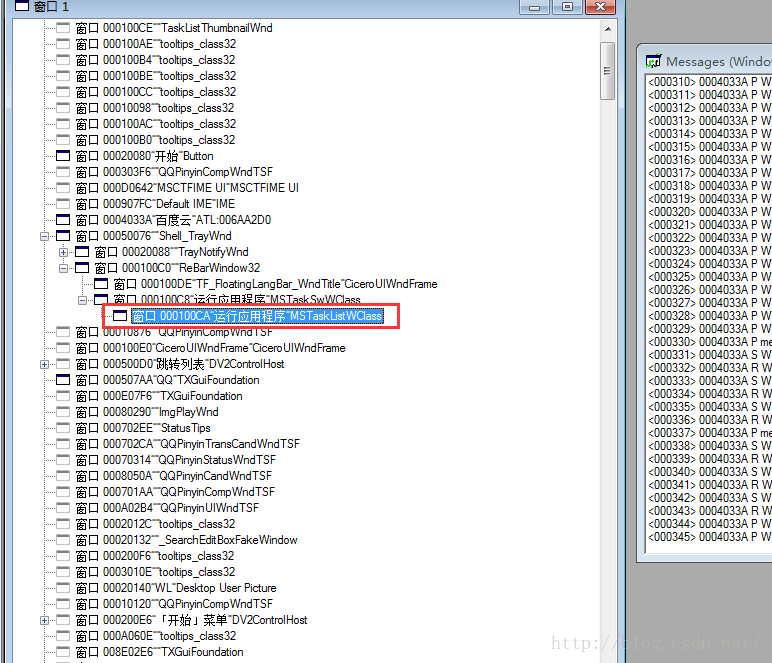Click message line <000331> in Messages window
772x663 pixels.
[709, 355]
